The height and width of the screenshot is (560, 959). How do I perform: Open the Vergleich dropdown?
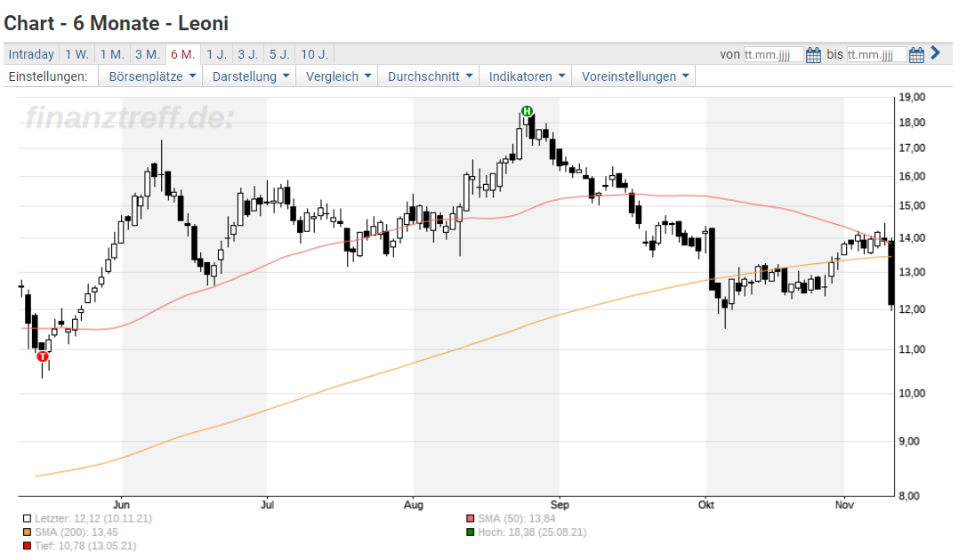[338, 76]
